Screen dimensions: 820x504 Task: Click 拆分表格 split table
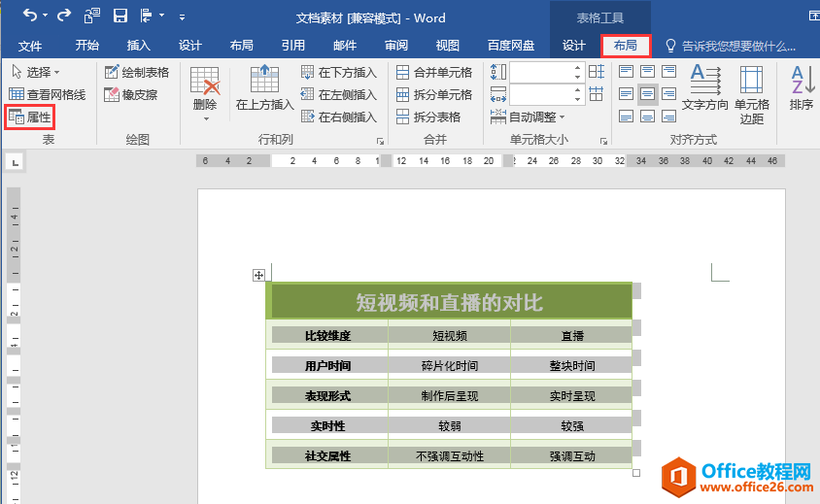tap(428, 118)
